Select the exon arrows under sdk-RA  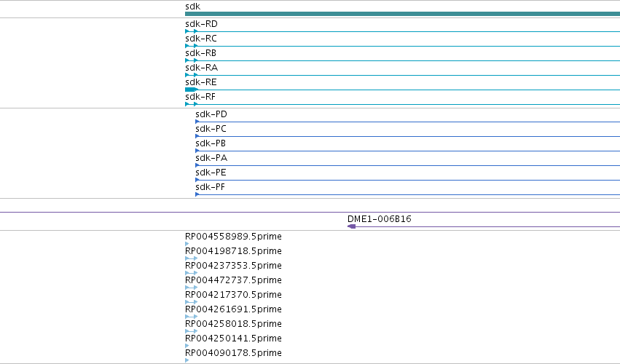click(192, 75)
